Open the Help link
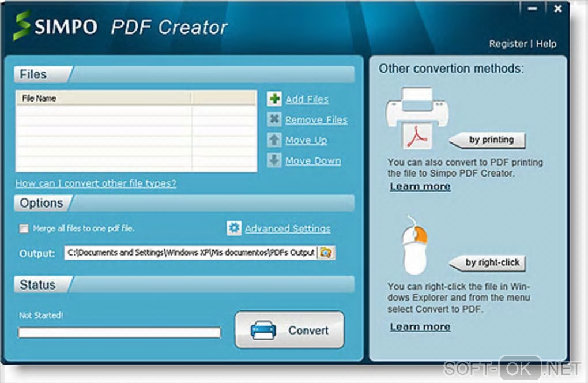 [546, 44]
